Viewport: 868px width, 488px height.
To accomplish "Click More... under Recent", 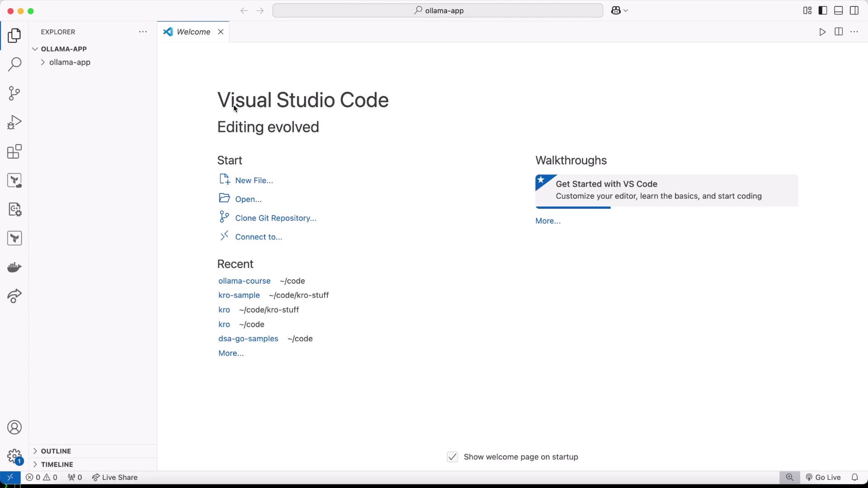I will point(231,353).
